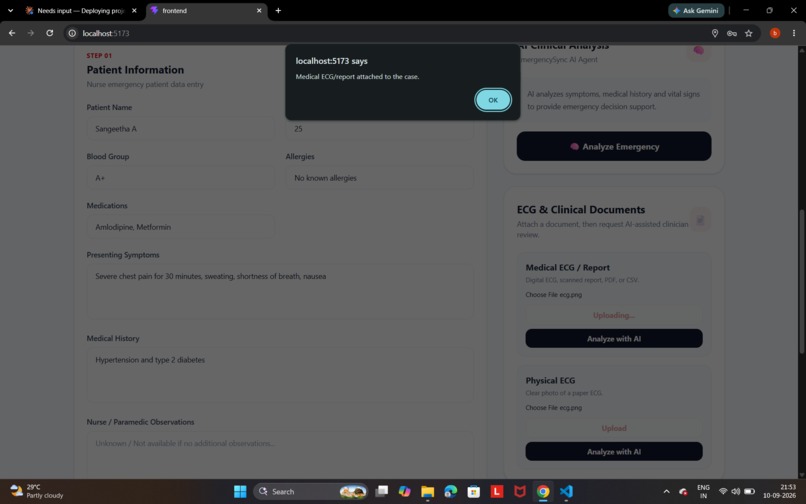Show hidden system tray icons
The height and width of the screenshot is (504, 806).
[x=666, y=491]
